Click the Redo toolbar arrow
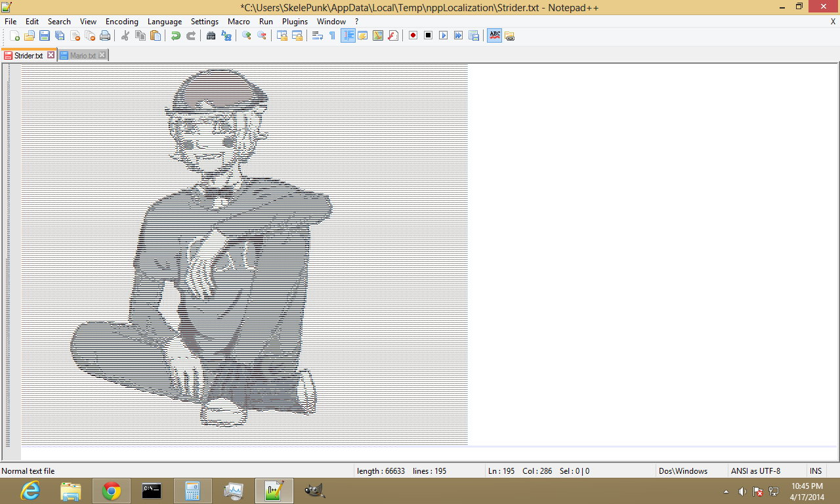The image size is (840, 504). tap(191, 35)
